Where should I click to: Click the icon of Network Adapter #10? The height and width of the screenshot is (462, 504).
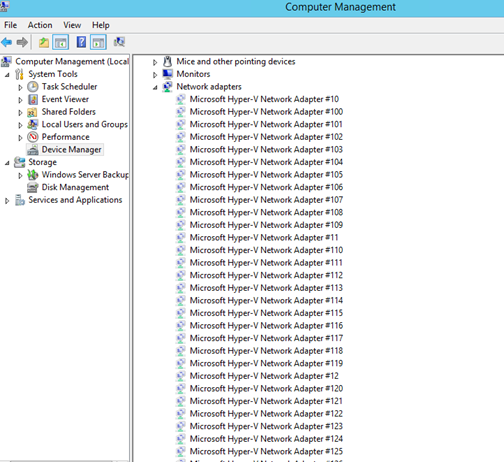(x=180, y=99)
